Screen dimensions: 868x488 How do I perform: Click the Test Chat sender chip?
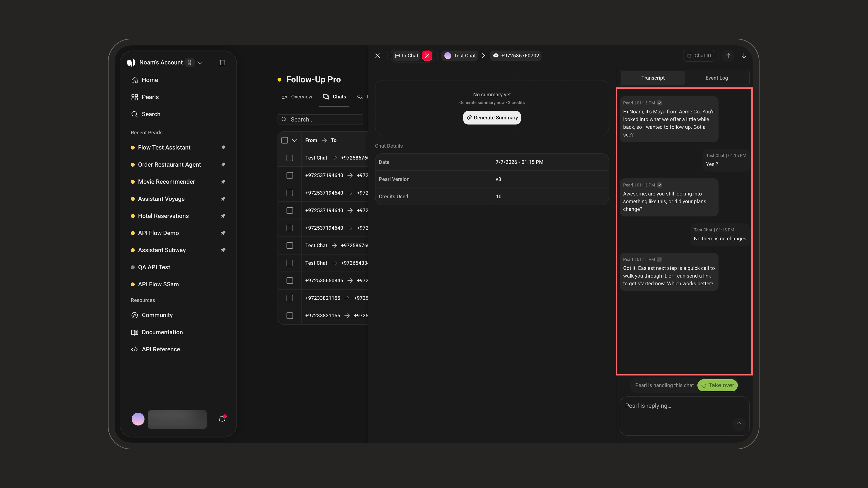click(x=460, y=56)
